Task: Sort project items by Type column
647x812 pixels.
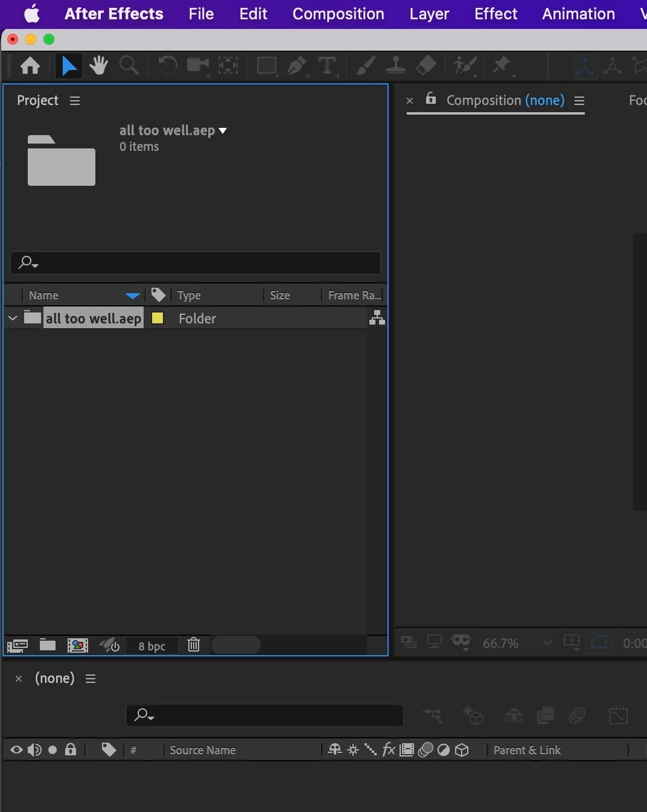Action: pos(188,295)
